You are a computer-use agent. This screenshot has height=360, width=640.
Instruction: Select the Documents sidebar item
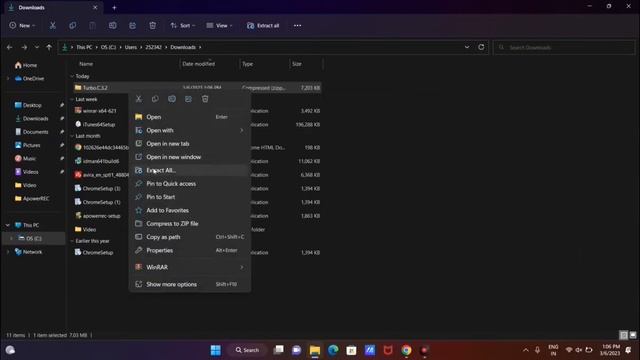click(x=36, y=132)
